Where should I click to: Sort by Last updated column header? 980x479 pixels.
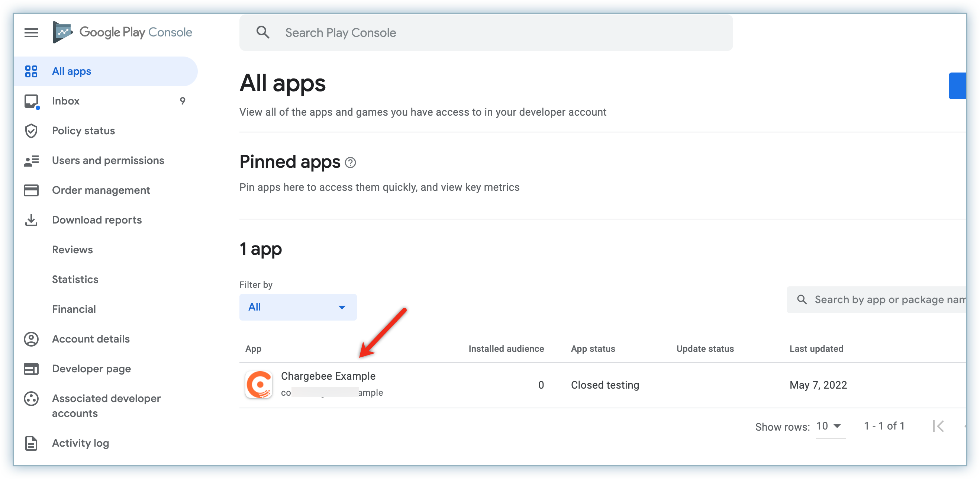click(x=816, y=349)
